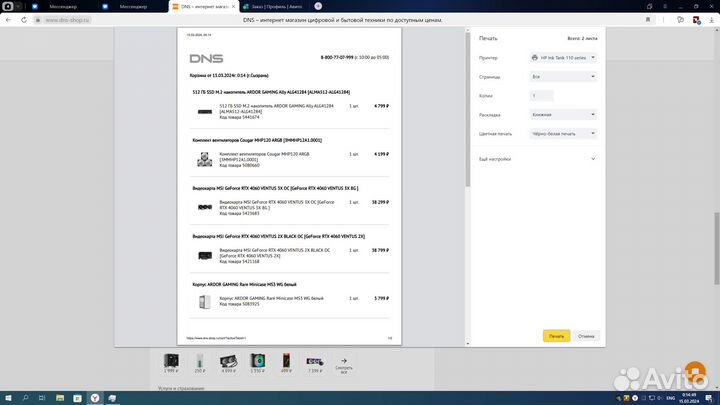Open the Страницы dropdown set to Все
720x405 pixels.
point(563,77)
